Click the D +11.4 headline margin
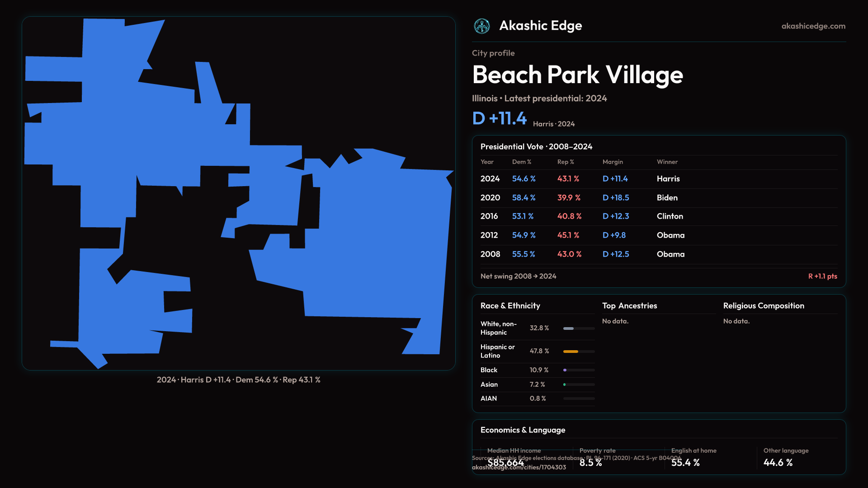 pyautogui.click(x=499, y=118)
